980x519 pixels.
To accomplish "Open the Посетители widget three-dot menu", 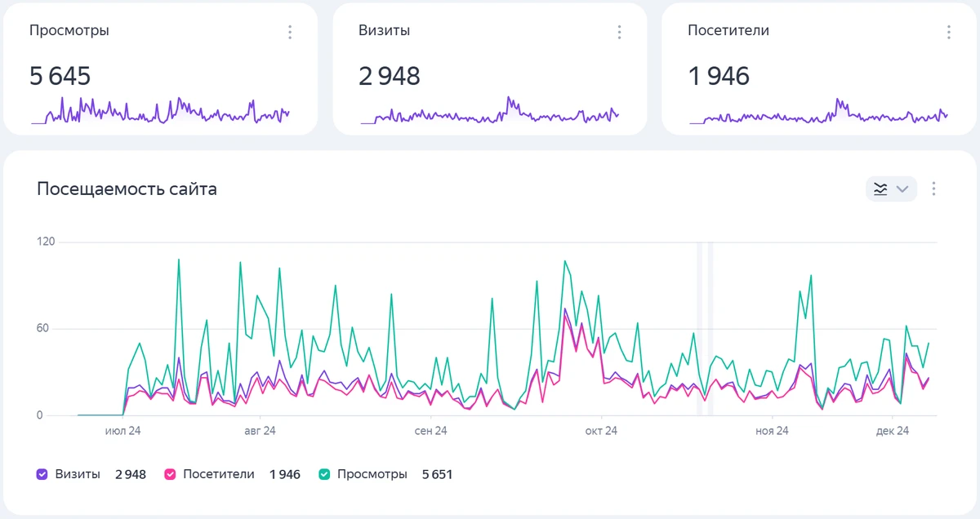I will [x=948, y=32].
